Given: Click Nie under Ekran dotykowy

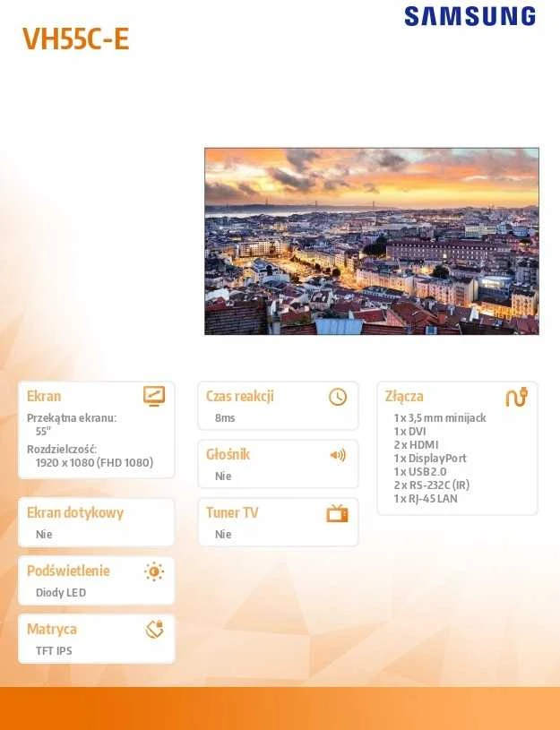Looking at the screenshot, I should click(x=44, y=534).
